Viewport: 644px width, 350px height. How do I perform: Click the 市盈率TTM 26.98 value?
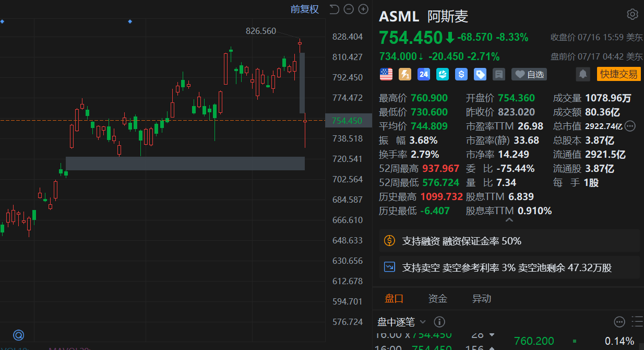[x=531, y=126]
